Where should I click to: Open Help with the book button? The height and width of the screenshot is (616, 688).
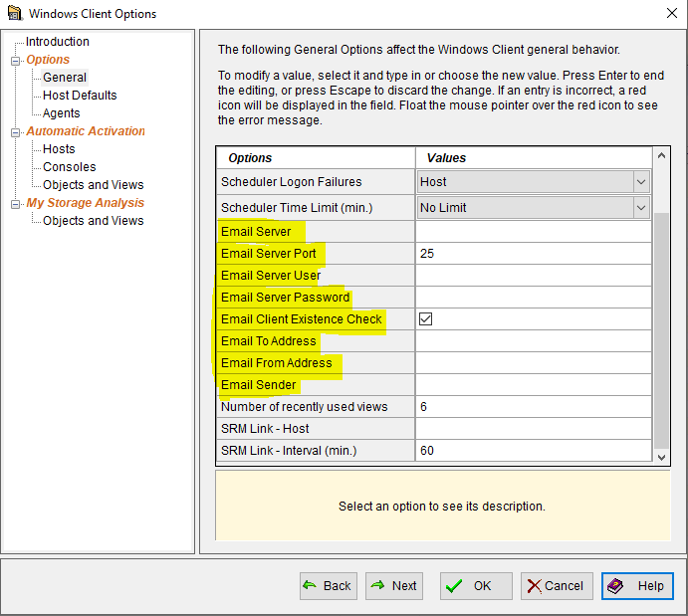click(637, 586)
